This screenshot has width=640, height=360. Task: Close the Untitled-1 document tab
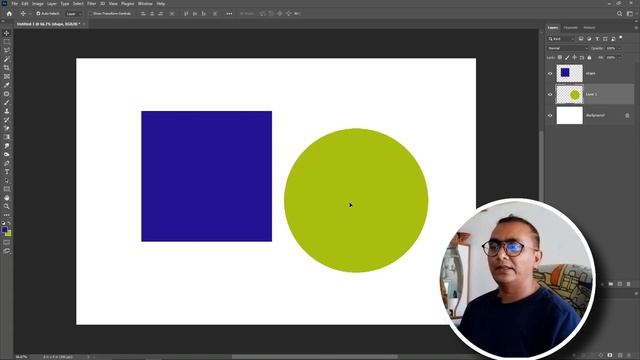point(84,24)
